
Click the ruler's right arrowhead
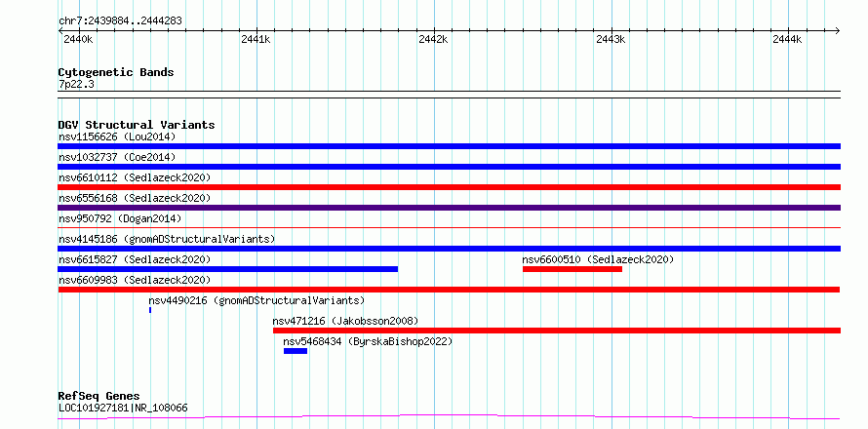point(837,30)
